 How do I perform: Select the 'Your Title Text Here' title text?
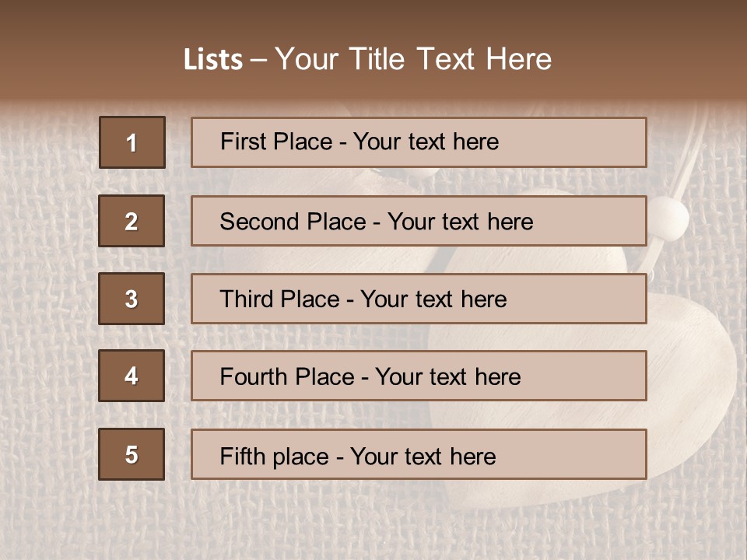pyautogui.click(x=412, y=60)
